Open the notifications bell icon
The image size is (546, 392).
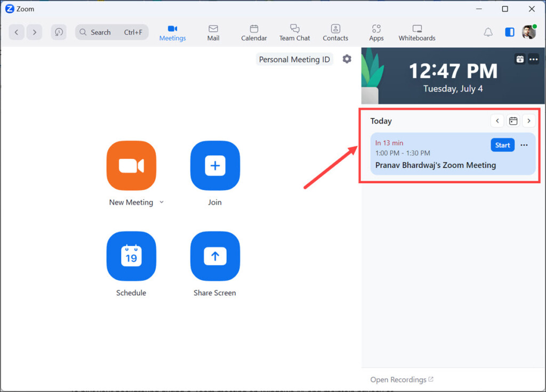click(488, 32)
